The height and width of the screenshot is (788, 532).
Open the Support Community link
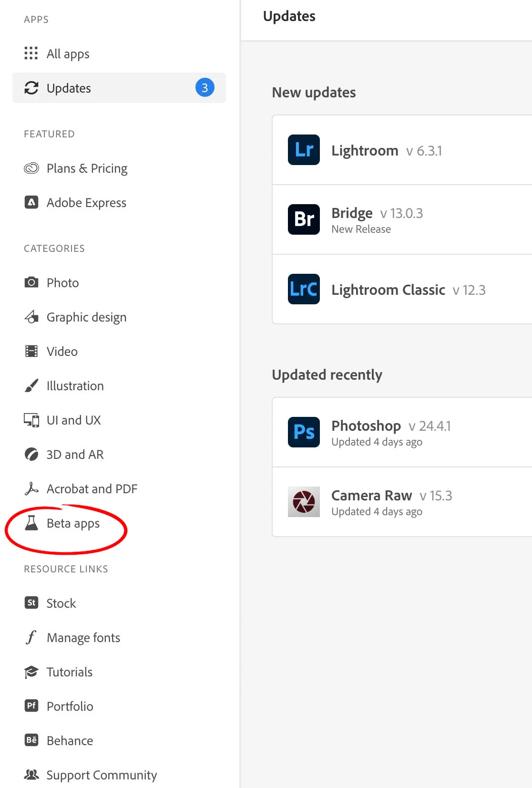(119, 775)
